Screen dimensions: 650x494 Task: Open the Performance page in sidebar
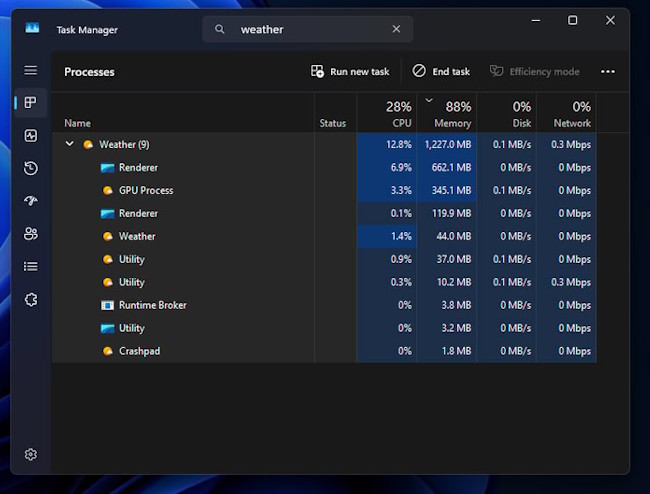[x=31, y=136]
